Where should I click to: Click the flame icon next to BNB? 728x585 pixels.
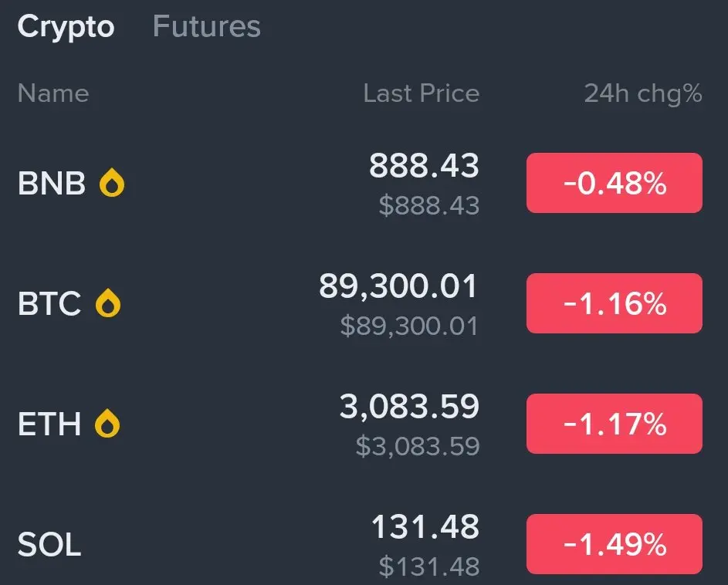[x=112, y=184]
